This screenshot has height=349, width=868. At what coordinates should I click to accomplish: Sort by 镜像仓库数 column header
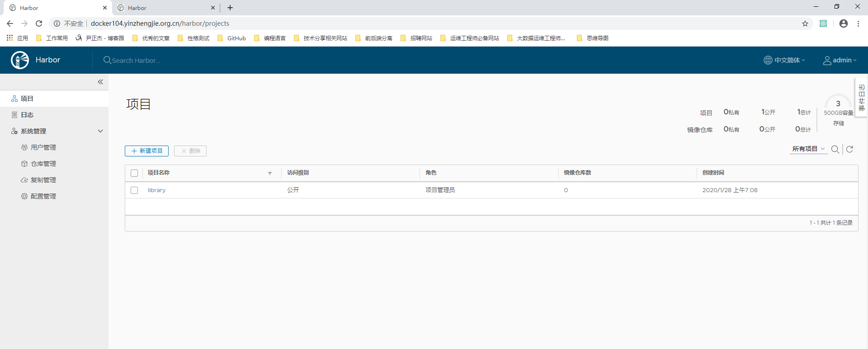click(577, 173)
